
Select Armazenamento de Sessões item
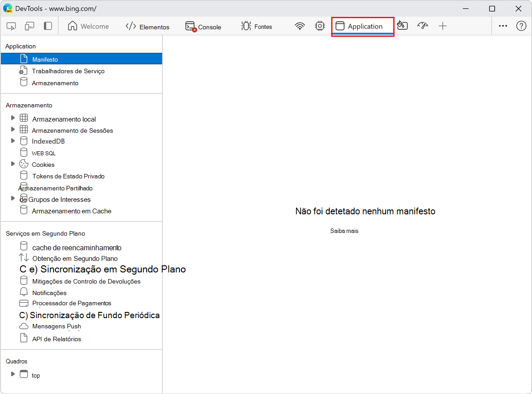[x=72, y=130]
